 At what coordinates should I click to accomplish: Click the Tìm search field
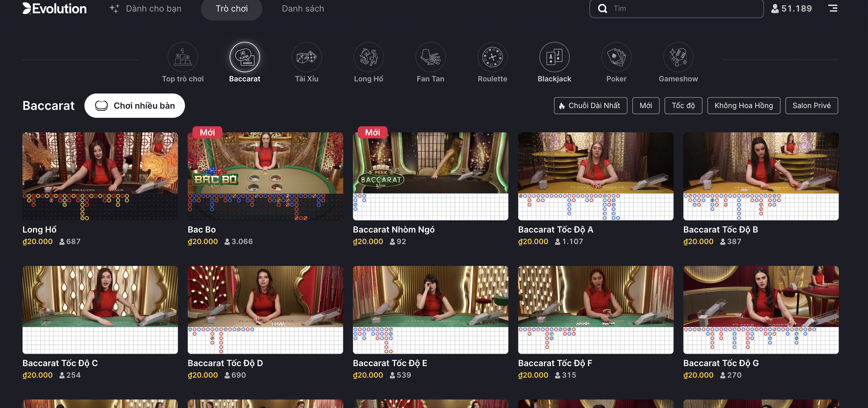click(x=676, y=8)
